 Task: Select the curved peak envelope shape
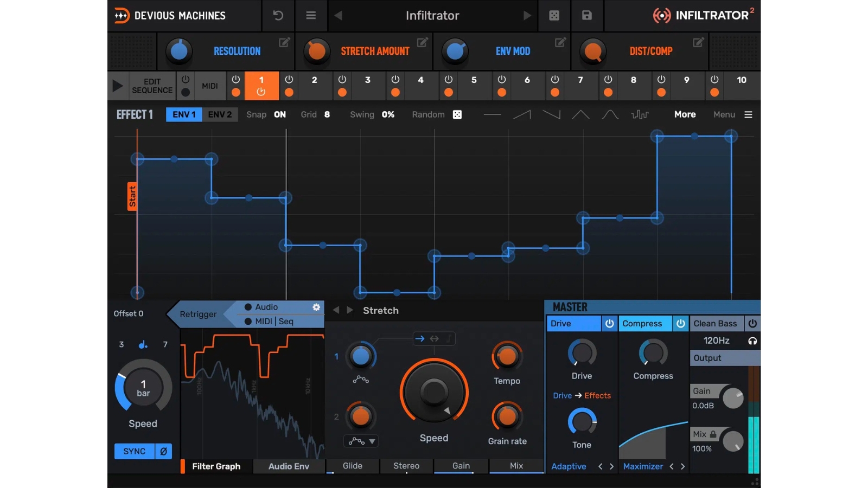click(x=610, y=114)
